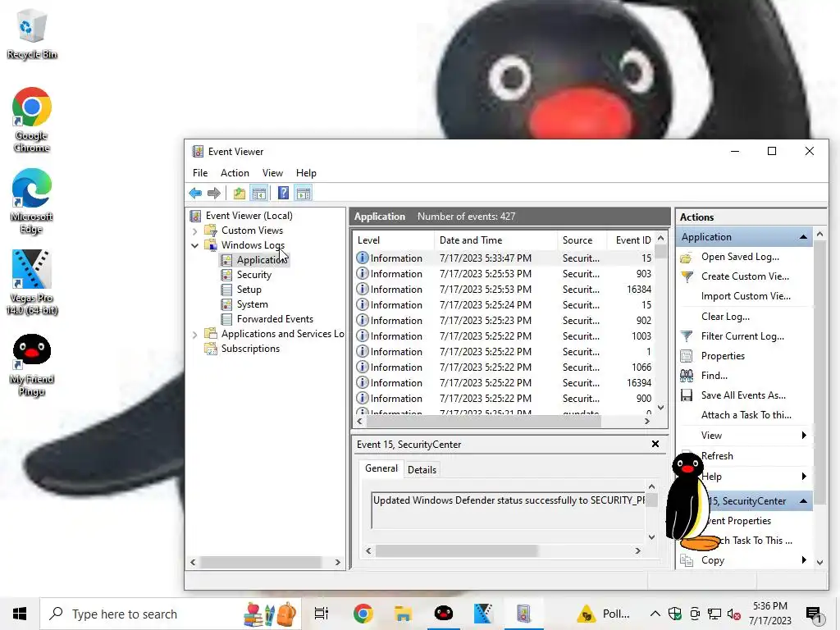This screenshot has height=630, width=840.
Task: Sort by Source column header
Action: tap(582, 240)
